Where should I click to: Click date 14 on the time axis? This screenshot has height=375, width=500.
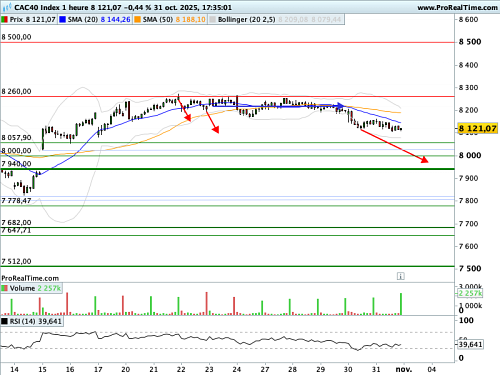(x=14, y=369)
